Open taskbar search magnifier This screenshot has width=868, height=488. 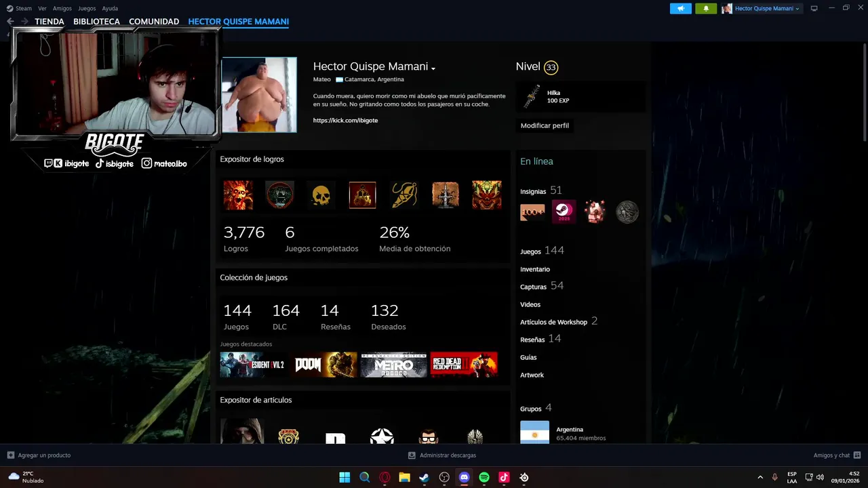point(364,477)
